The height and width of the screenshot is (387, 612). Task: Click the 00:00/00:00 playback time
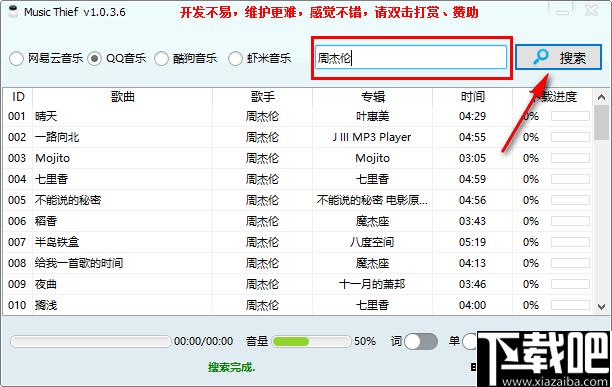(x=203, y=341)
